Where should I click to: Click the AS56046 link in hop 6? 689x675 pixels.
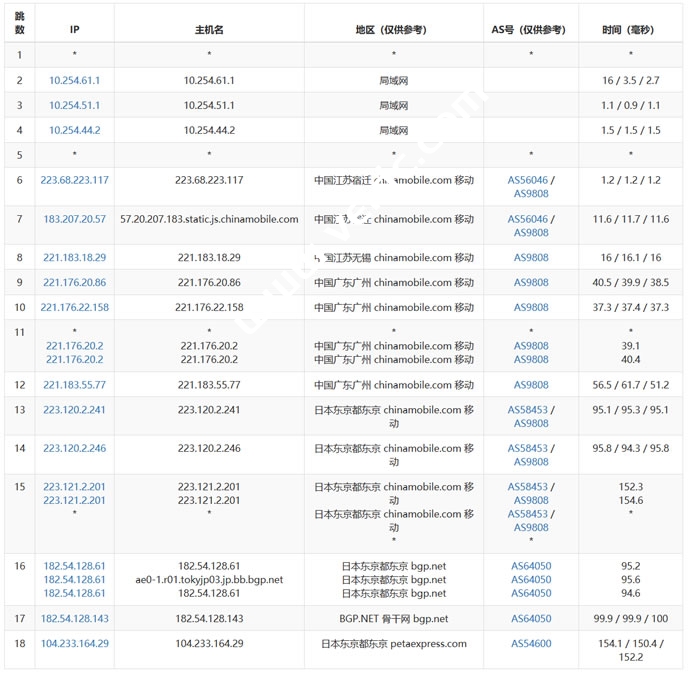(527, 180)
